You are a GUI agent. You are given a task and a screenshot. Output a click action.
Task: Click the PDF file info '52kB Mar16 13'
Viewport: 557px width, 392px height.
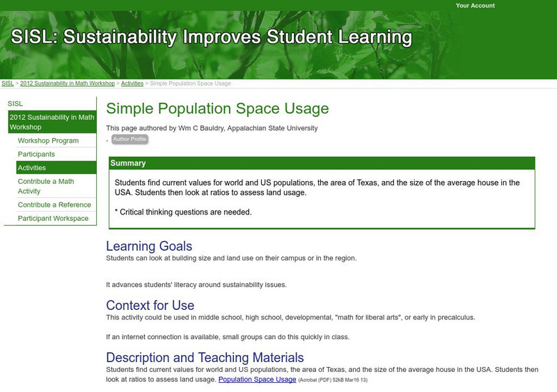[x=350, y=380]
